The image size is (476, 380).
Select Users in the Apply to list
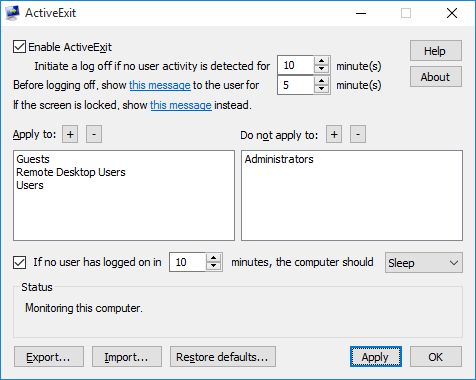30,185
